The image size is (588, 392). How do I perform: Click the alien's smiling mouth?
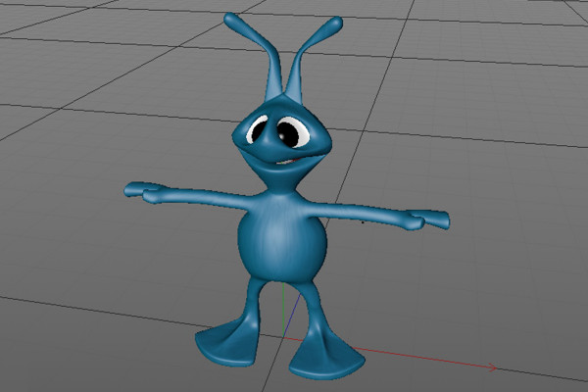tap(289, 162)
